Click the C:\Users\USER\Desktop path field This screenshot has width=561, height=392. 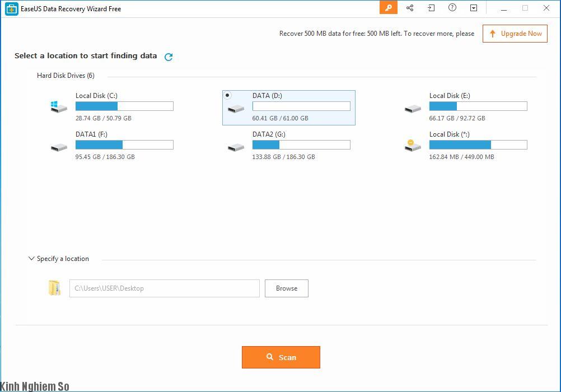coord(165,288)
